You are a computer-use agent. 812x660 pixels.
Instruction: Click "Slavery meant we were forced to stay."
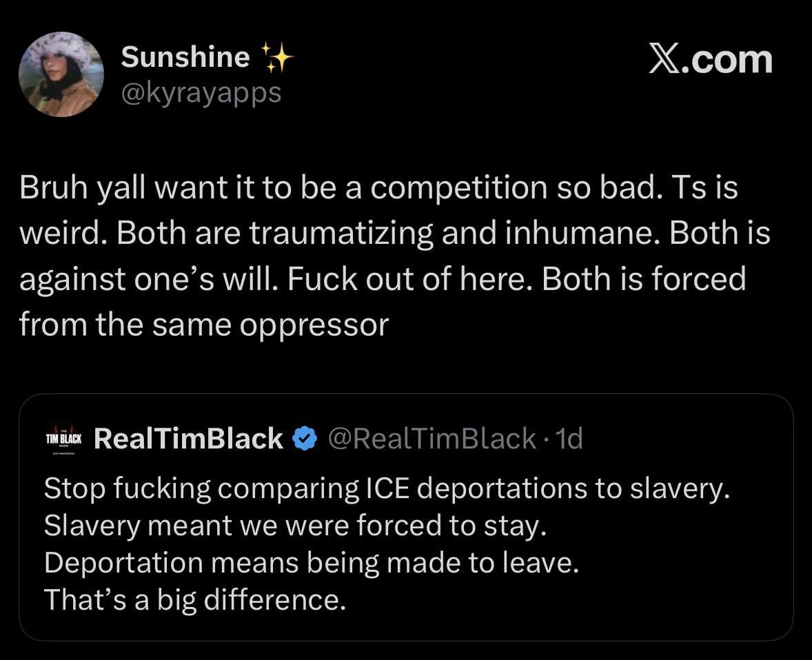295,526
